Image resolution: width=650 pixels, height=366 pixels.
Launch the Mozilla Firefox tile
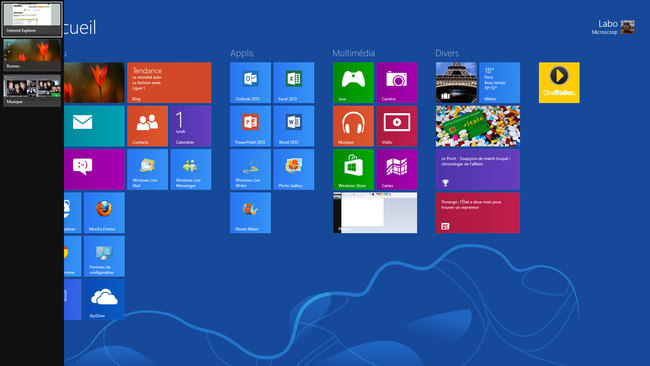(104, 213)
